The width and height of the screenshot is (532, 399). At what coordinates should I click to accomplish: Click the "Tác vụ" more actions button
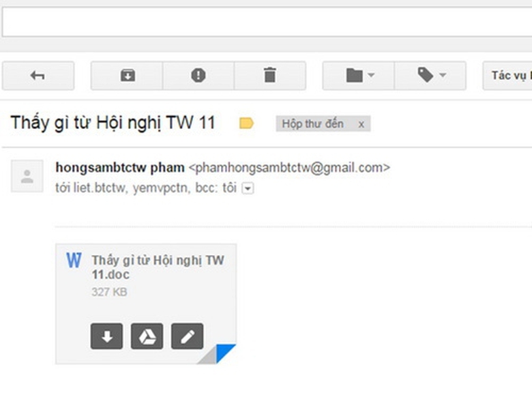pyautogui.click(x=508, y=76)
